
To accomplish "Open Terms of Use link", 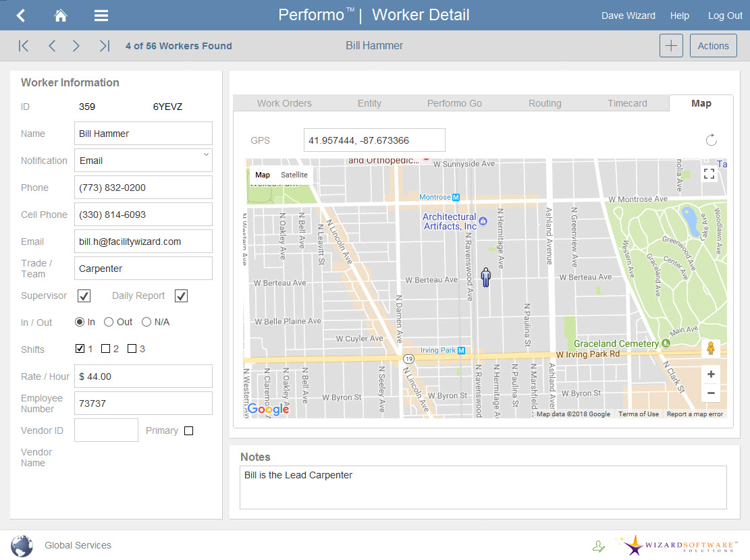I will point(638,414).
